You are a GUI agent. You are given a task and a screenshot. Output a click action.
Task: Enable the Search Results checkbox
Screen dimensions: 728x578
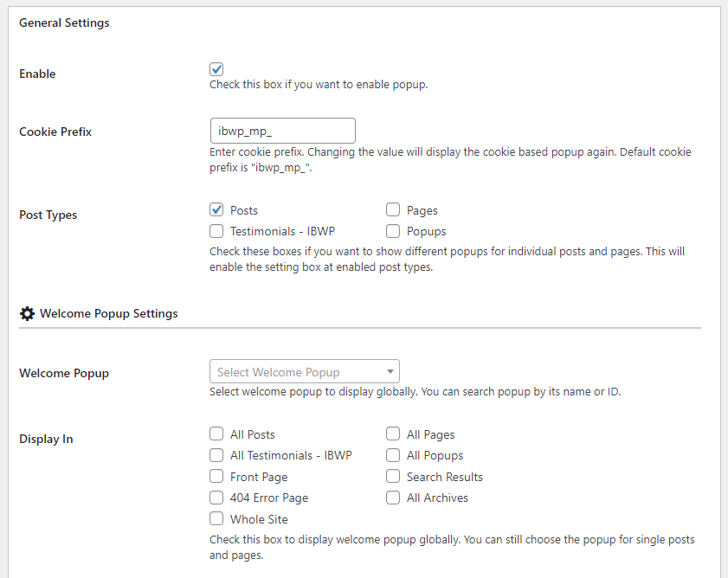pos(393,477)
